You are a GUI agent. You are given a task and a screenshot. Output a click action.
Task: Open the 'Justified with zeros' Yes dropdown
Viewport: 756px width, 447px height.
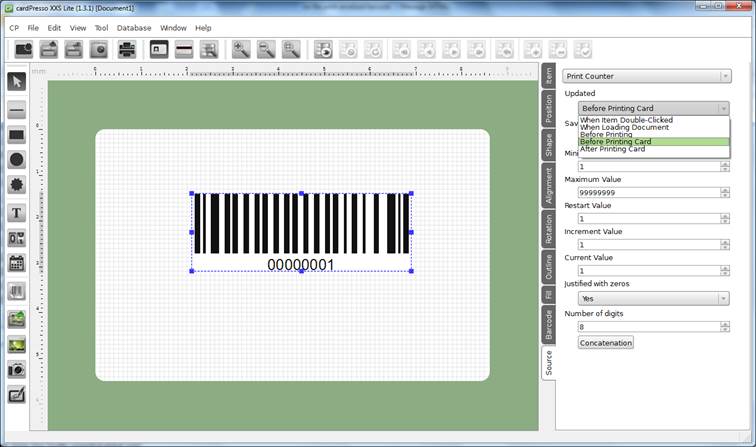point(653,298)
